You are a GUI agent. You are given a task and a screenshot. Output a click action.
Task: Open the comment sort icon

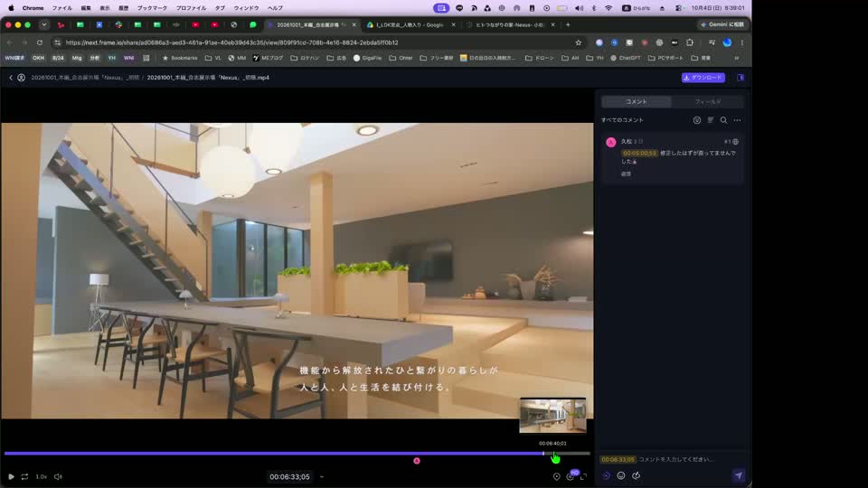coord(711,120)
